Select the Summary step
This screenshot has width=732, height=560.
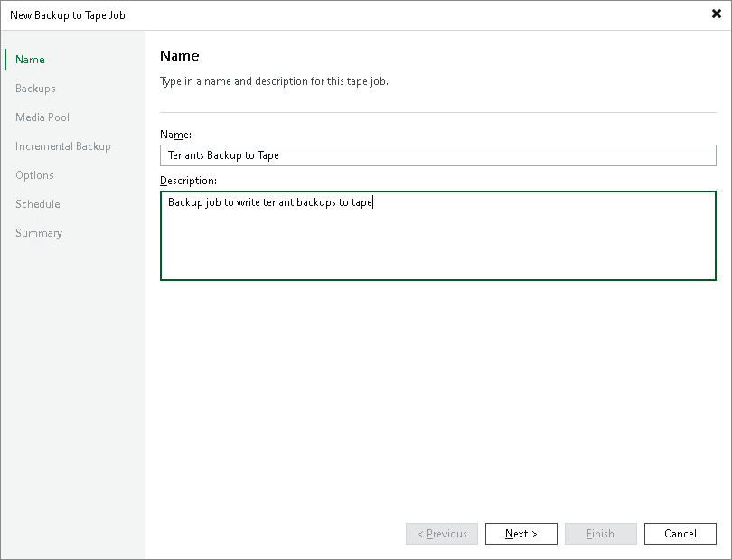coord(38,232)
